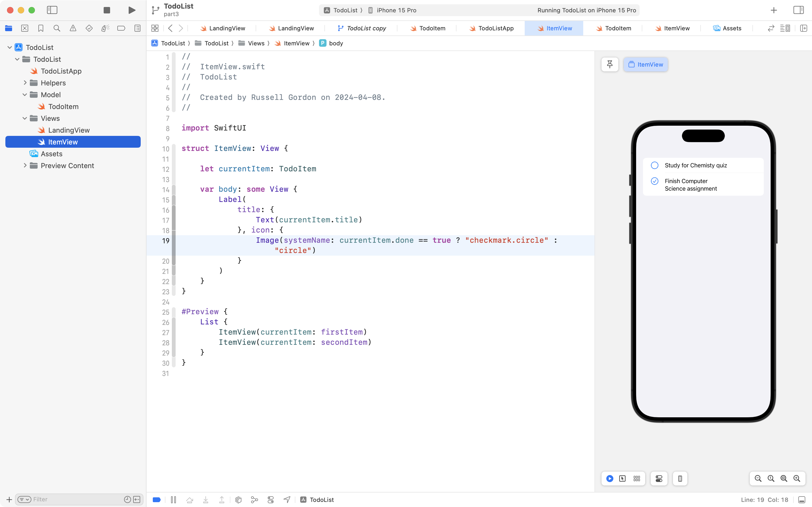The image size is (812, 507).
Task: Toggle the left navigator sidebar
Action: click(x=52, y=10)
